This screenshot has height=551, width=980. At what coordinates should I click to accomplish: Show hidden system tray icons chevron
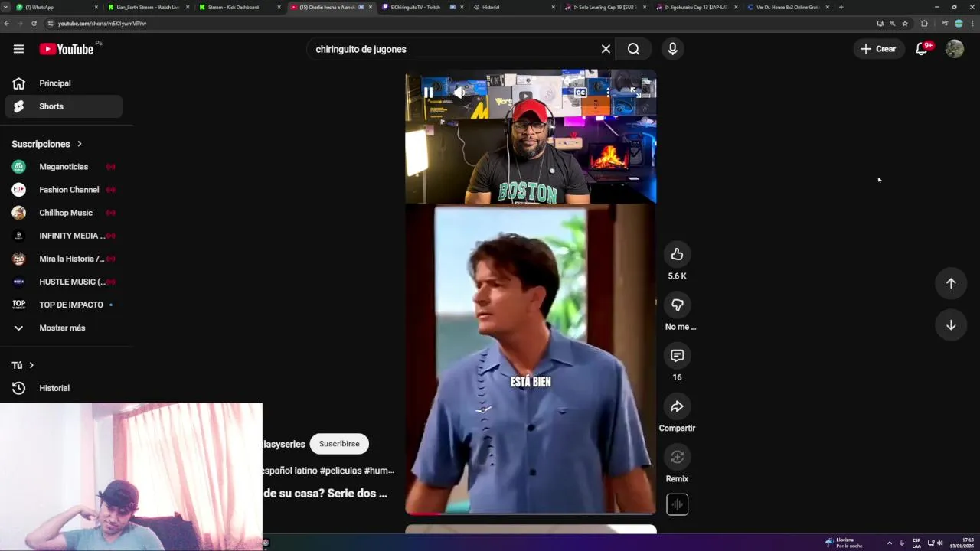[x=889, y=543]
